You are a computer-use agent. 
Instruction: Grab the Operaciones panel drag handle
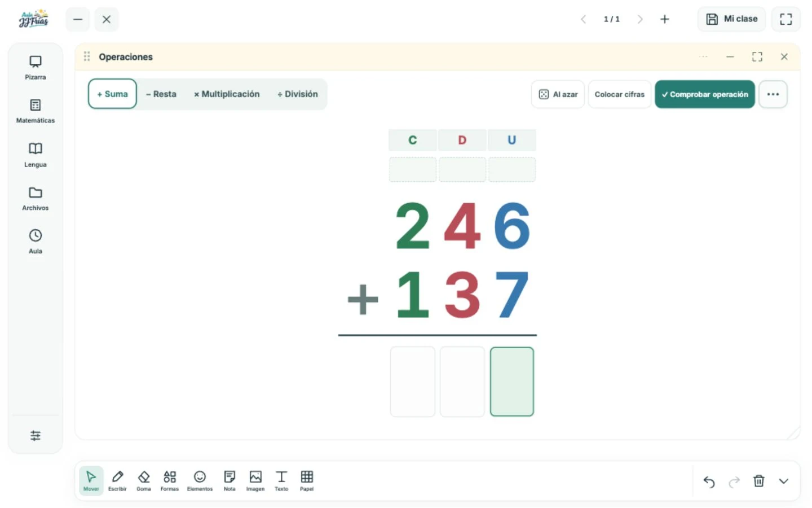[87, 56]
